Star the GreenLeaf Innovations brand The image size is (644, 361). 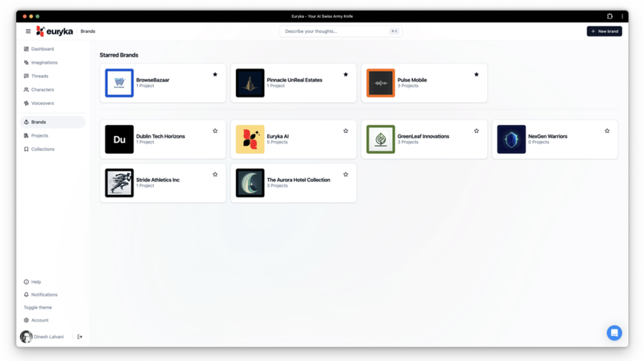tap(477, 131)
